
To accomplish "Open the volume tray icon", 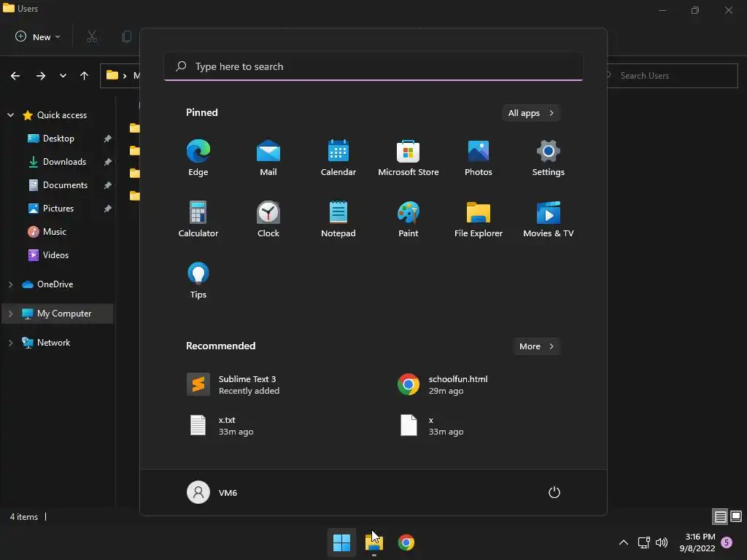I will click(662, 542).
